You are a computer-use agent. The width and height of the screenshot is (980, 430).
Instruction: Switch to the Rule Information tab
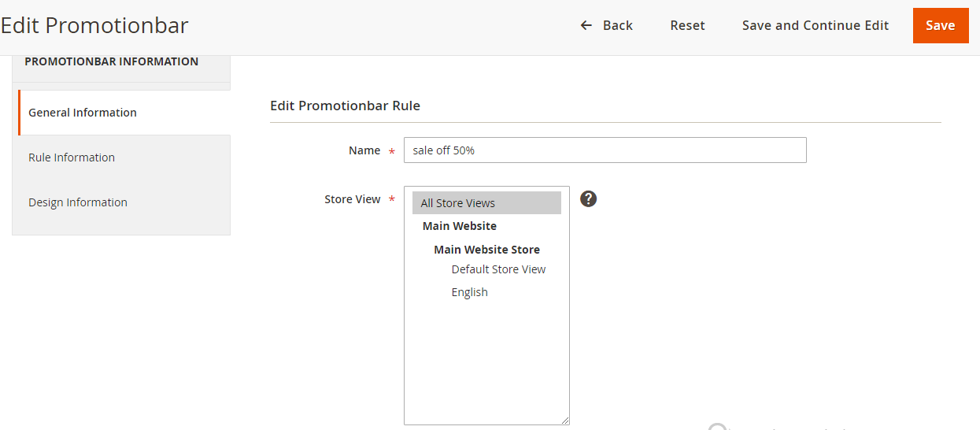(72, 158)
